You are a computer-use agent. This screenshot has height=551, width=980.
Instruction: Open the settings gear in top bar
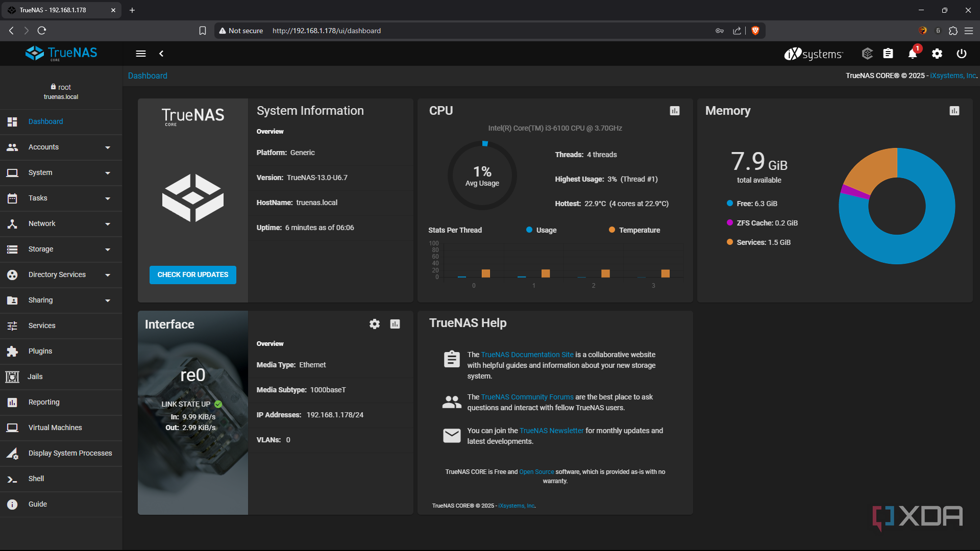(x=937, y=54)
